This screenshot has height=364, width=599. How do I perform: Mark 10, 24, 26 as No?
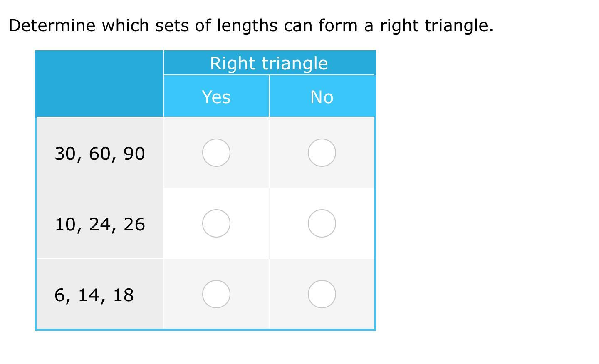pos(322,223)
